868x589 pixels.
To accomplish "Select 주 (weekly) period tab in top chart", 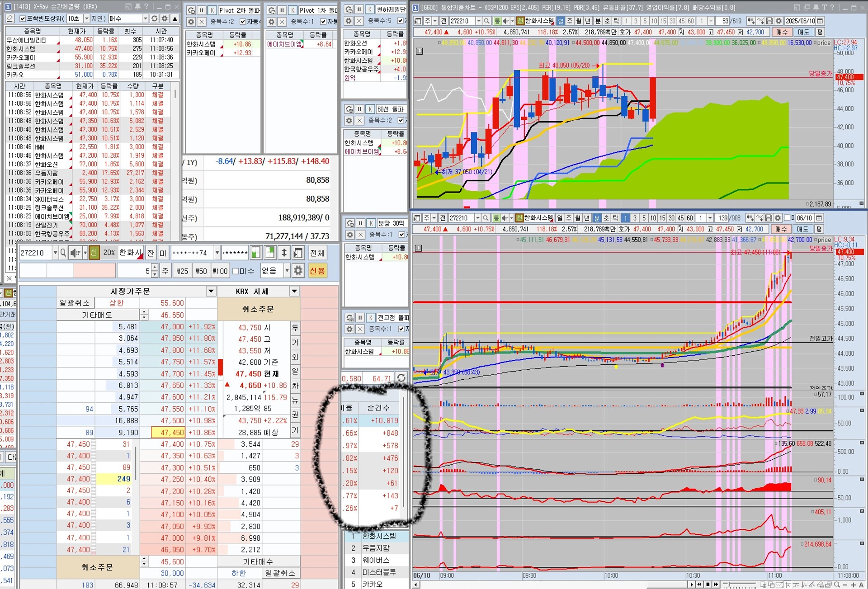I will [570, 21].
